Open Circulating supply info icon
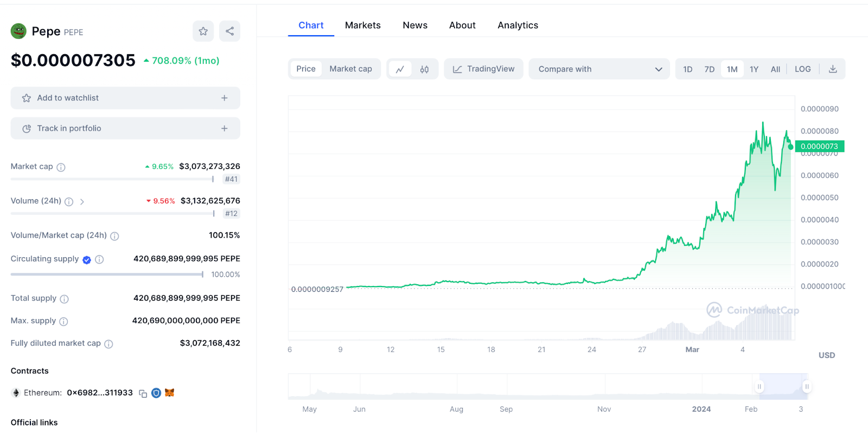Viewport: 868px width, 433px height. [99, 260]
